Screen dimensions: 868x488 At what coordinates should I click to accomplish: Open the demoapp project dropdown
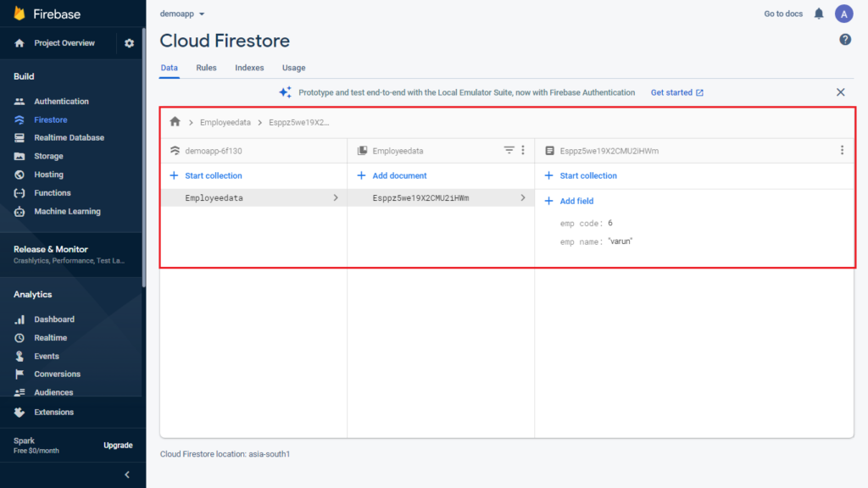pos(182,14)
